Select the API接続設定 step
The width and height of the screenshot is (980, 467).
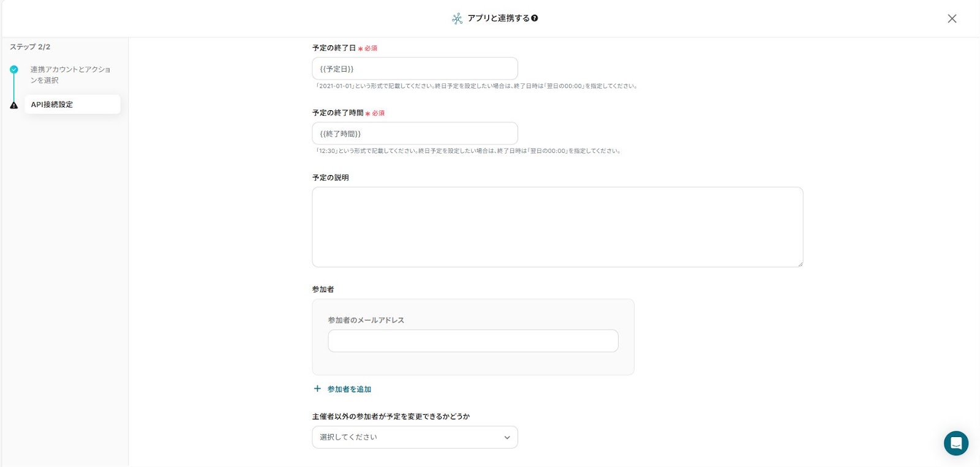(x=72, y=104)
